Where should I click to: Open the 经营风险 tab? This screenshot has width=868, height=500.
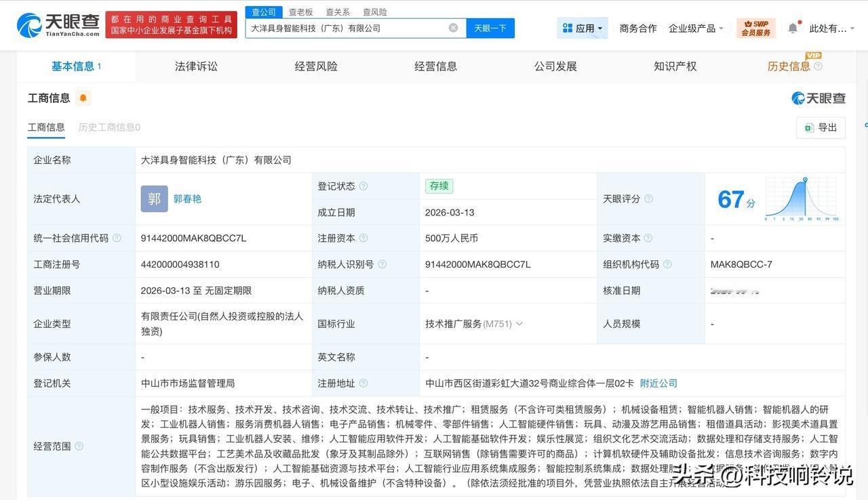pyautogui.click(x=316, y=66)
